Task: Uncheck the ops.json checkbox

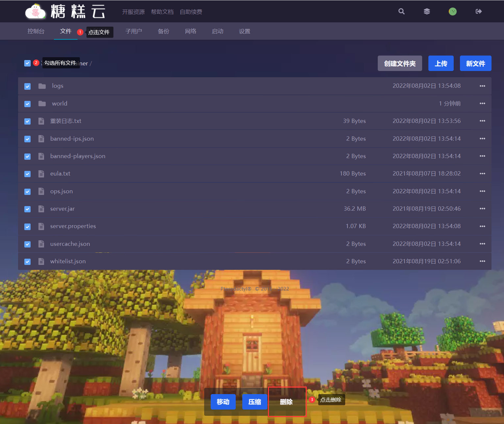Action: coord(28,192)
